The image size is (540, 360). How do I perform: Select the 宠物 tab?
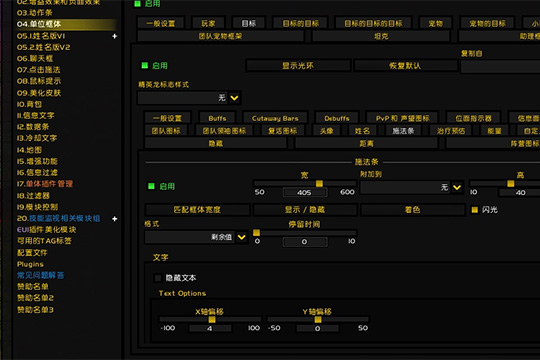tap(436, 23)
